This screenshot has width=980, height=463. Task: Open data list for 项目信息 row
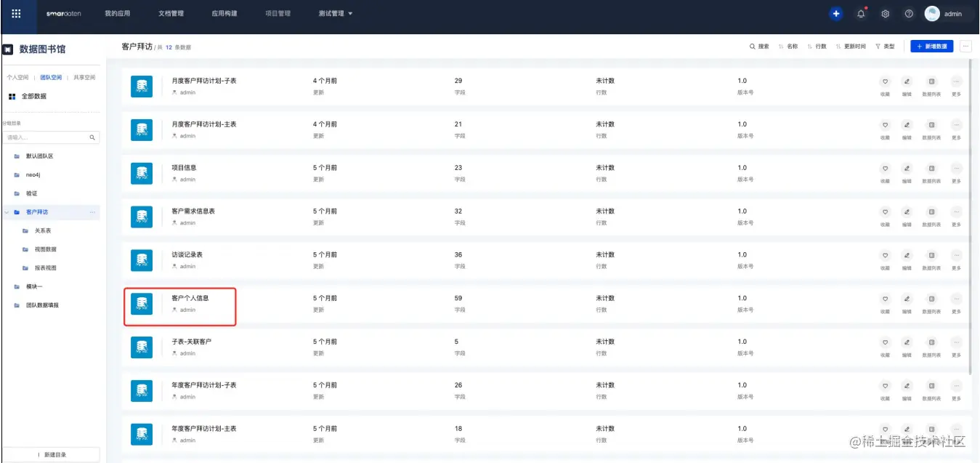click(932, 169)
